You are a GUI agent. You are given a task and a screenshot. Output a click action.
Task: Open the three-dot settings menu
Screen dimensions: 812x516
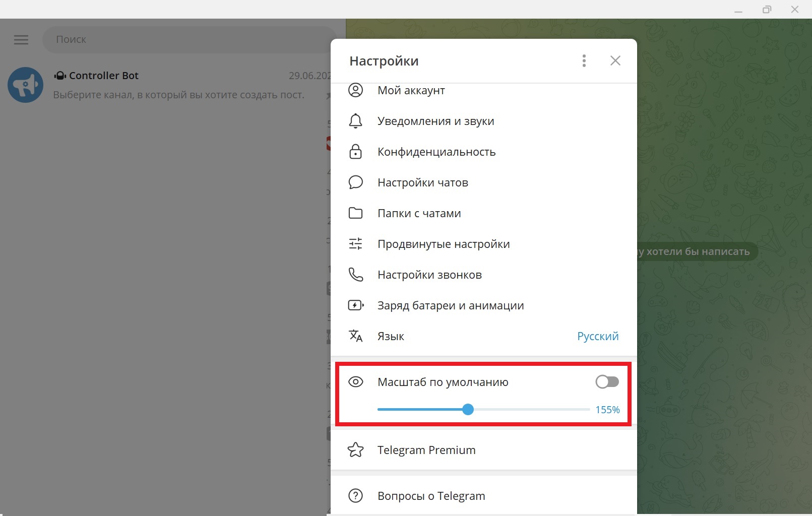(584, 61)
